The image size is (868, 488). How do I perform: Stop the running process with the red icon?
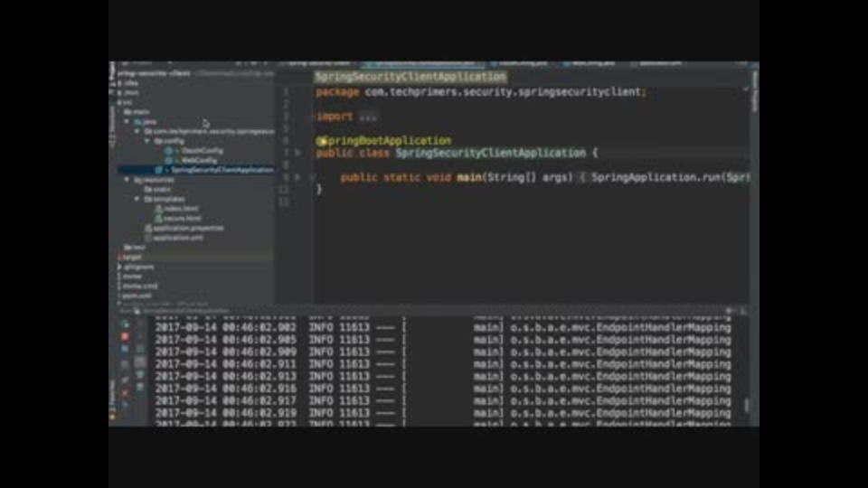coord(125,336)
